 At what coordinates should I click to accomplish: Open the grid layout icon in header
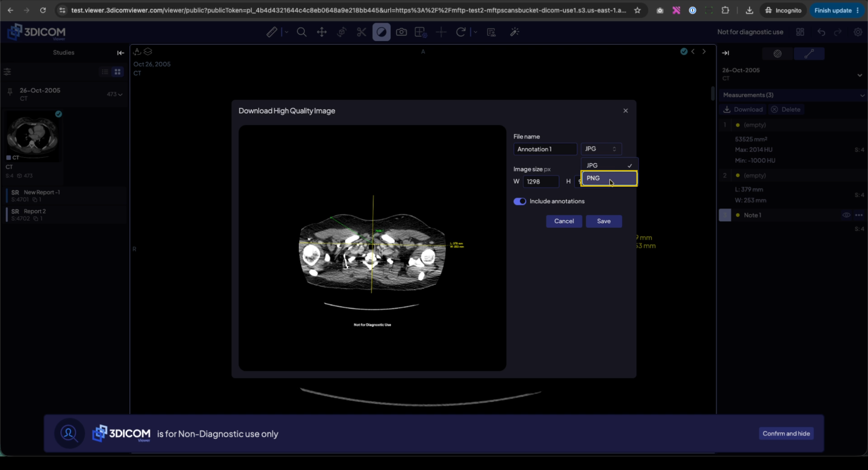point(800,32)
